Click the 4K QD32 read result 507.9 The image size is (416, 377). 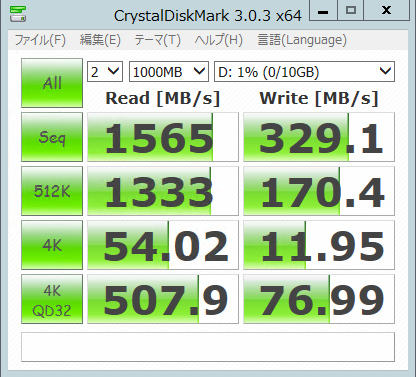pos(163,299)
